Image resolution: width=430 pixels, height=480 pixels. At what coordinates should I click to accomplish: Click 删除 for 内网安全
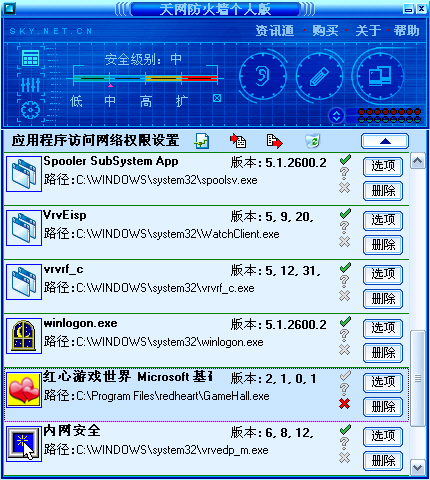pos(383,461)
